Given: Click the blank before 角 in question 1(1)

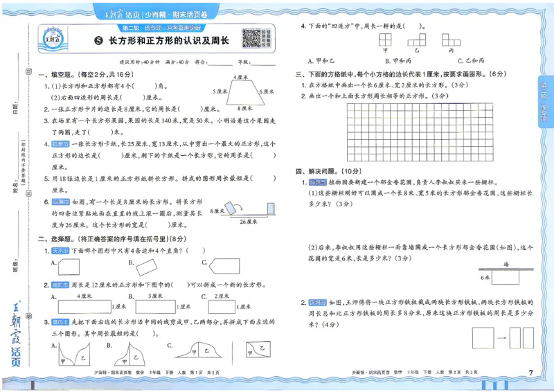Looking at the screenshot, I should pos(144,87).
